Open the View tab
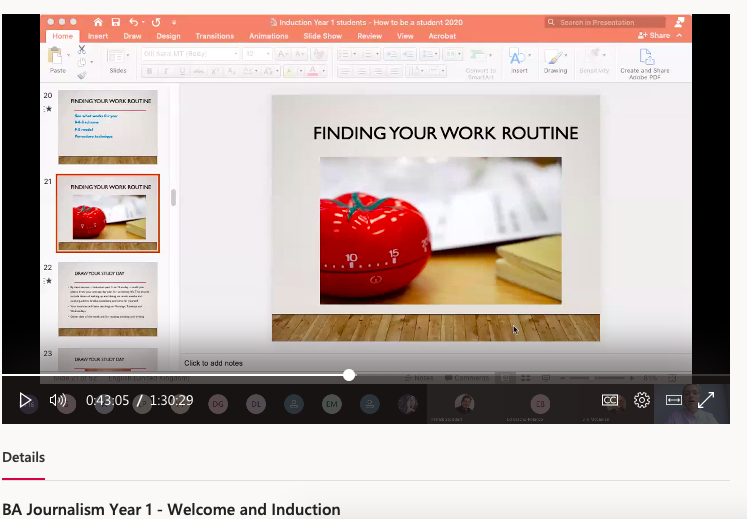This screenshot has width=747, height=519. [x=405, y=36]
